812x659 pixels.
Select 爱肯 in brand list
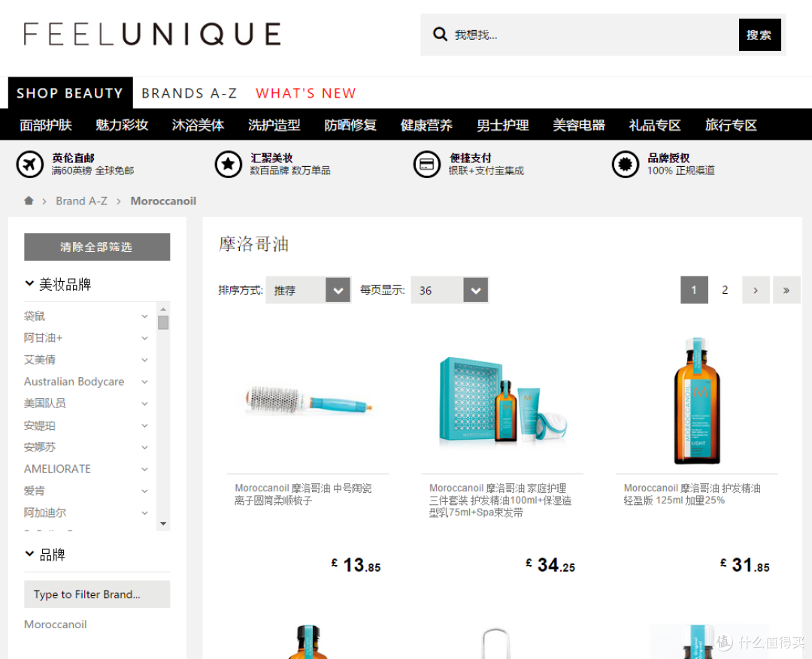point(34,491)
